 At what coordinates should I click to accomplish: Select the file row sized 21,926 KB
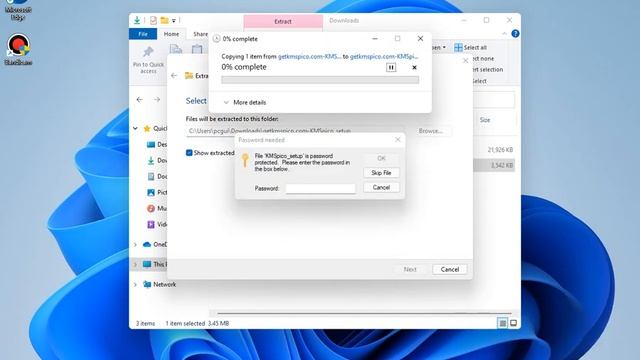pos(494,150)
